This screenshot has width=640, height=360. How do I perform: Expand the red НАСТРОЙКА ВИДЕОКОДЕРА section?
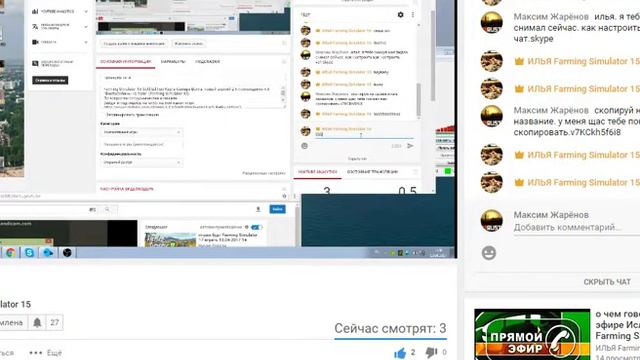(x=127, y=189)
